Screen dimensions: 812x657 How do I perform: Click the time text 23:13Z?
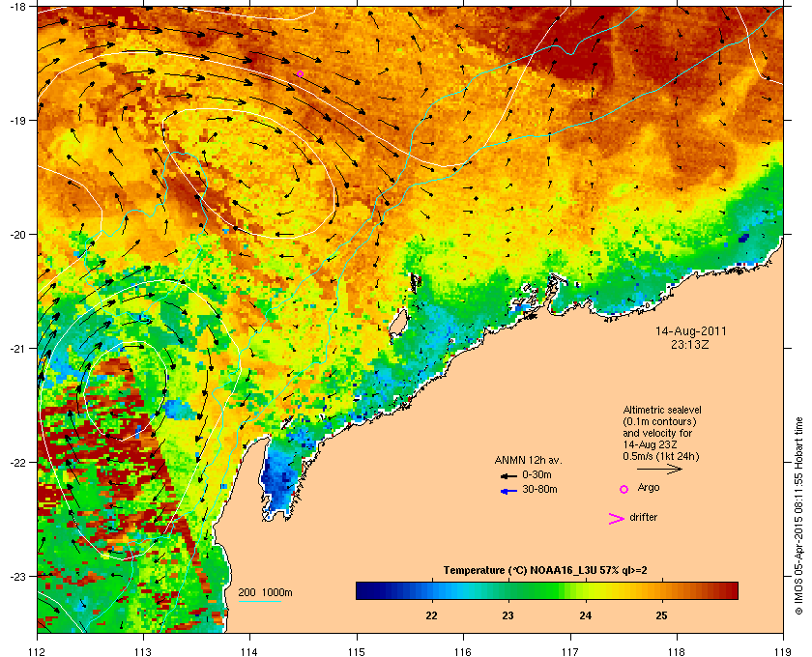[690, 344]
